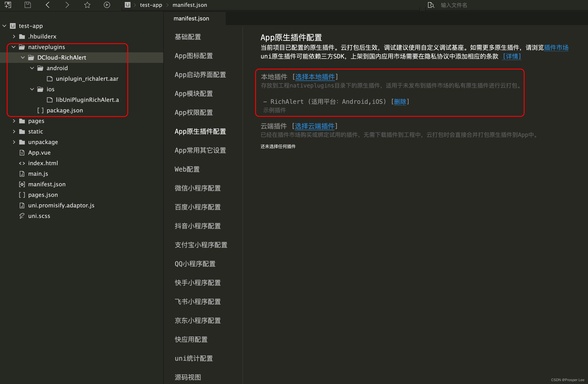Click the libUniPluginRichAlert.a file icon
This screenshot has width=588, height=384.
(x=50, y=100)
